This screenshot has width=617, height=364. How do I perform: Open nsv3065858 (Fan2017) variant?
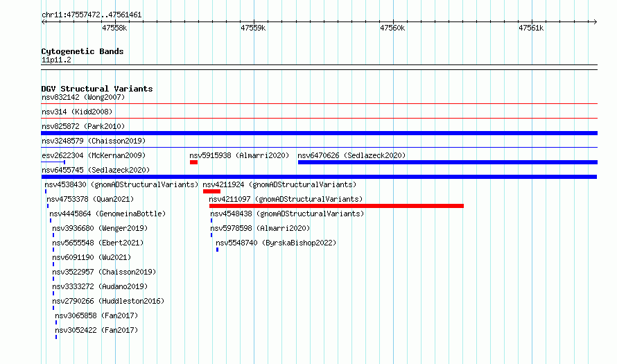coord(96,315)
